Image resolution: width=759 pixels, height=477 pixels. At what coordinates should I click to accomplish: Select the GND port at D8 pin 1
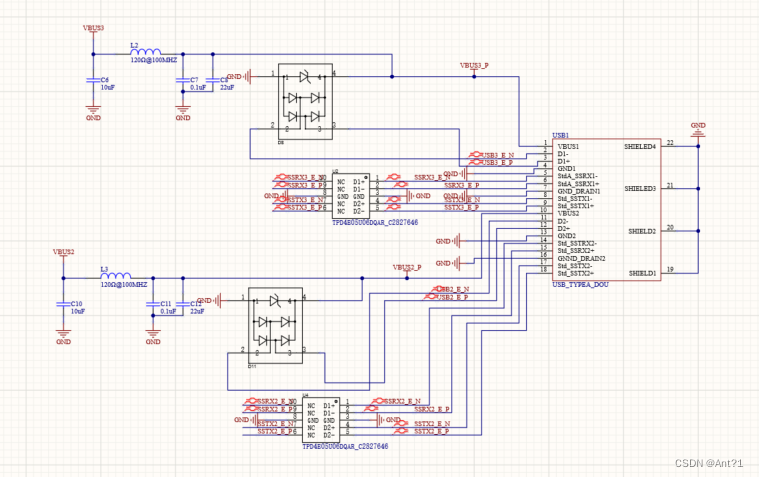(x=240, y=77)
